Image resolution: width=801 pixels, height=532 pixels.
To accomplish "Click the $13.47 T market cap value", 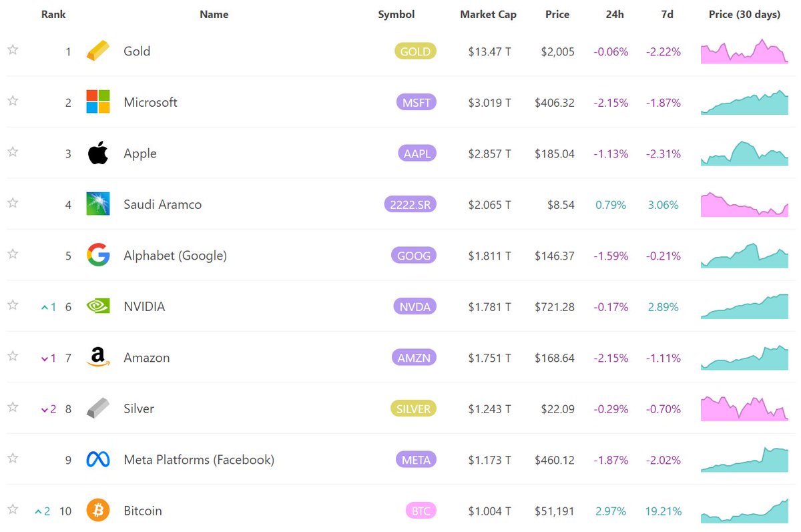I will (x=489, y=51).
